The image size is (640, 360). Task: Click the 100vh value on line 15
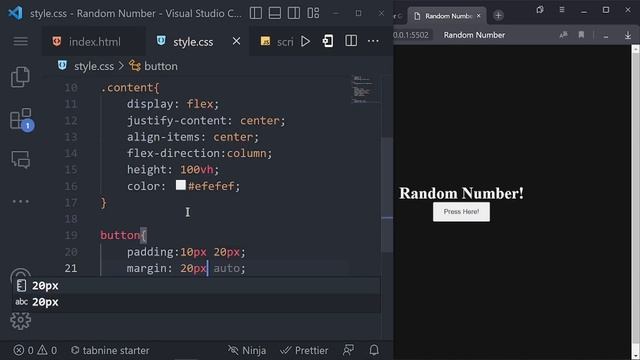pyautogui.click(x=197, y=169)
